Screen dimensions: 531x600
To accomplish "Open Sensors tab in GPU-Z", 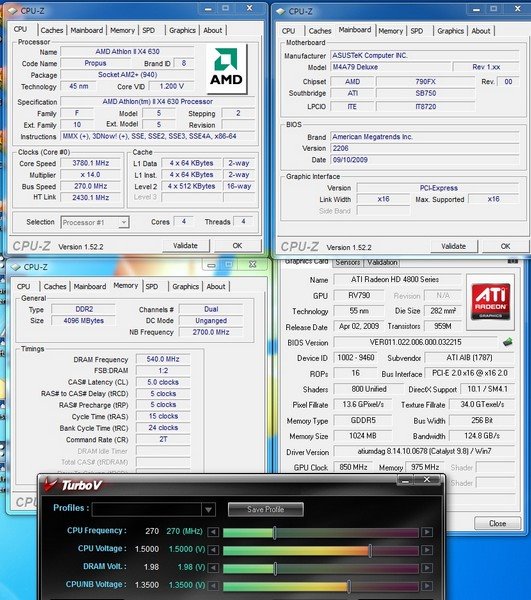I will point(348,262).
